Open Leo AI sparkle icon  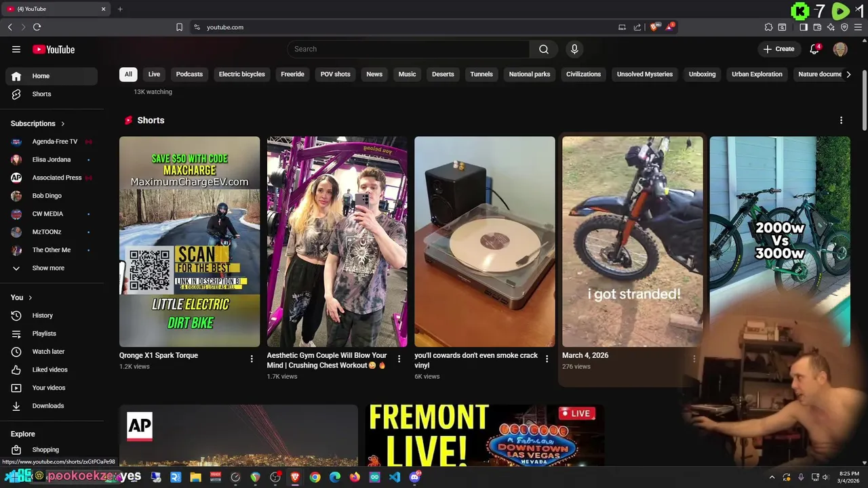point(831,27)
